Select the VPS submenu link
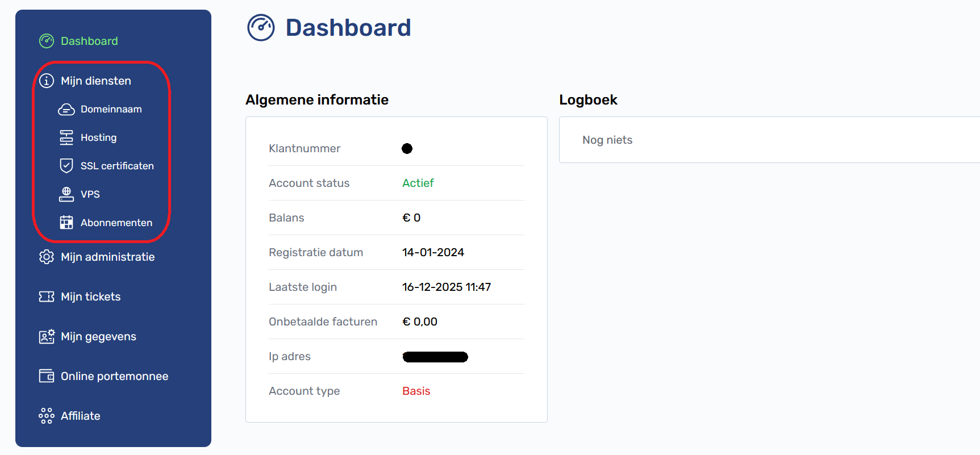Screen dimensions: 980x455 [x=90, y=194]
